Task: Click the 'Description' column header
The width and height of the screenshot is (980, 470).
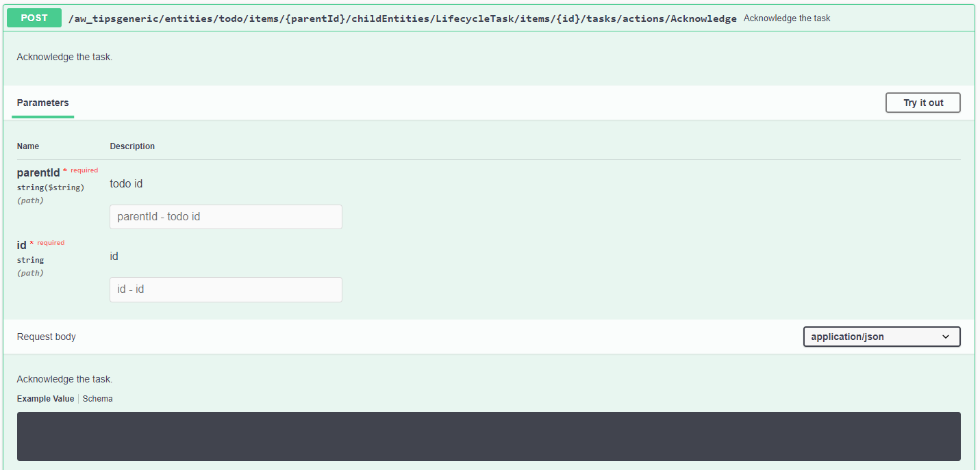Action: coord(132,146)
